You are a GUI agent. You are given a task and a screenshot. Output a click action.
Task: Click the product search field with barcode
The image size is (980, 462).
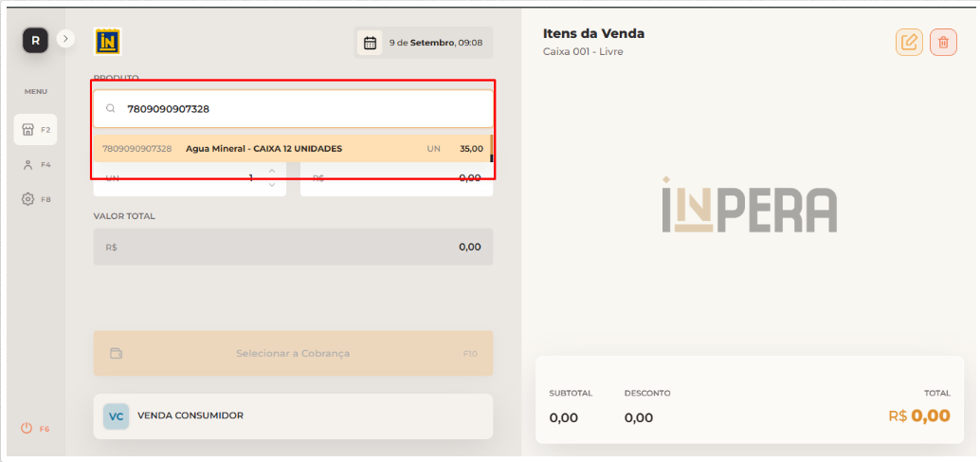293,109
